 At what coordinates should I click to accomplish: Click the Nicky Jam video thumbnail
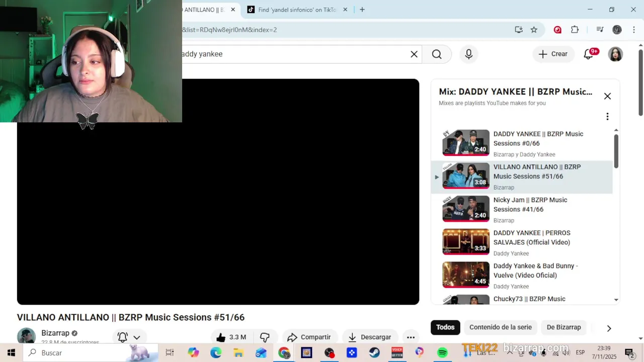coord(466,209)
